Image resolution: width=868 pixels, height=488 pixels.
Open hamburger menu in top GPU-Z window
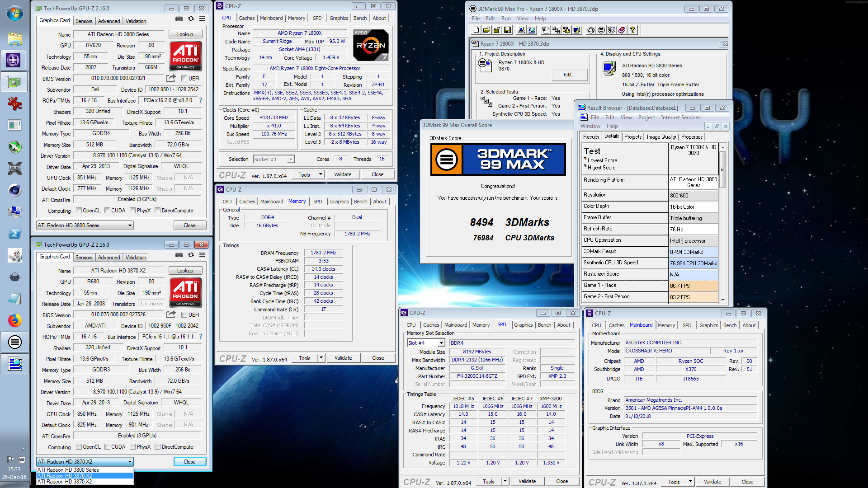[x=202, y=19]
